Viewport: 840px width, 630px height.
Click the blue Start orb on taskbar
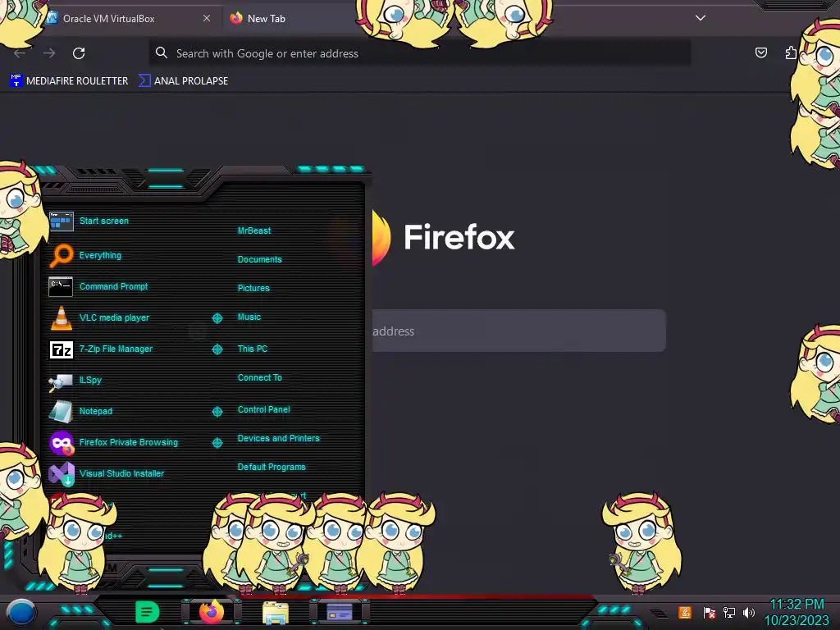pyautogui.click(x=21, y=612)
